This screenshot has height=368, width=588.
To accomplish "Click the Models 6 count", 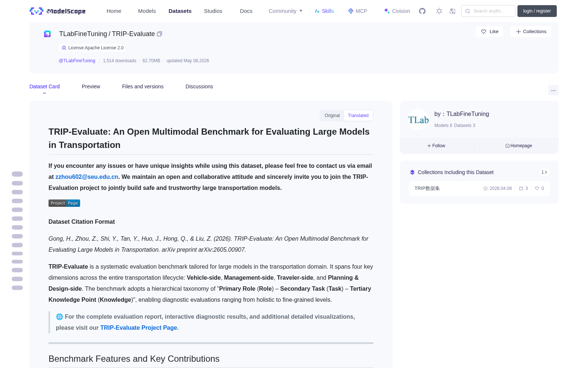I will [x=443, y=125].
